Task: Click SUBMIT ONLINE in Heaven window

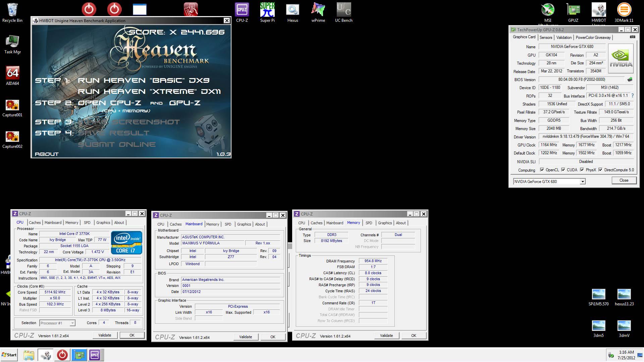Action: tap(117, 144)
